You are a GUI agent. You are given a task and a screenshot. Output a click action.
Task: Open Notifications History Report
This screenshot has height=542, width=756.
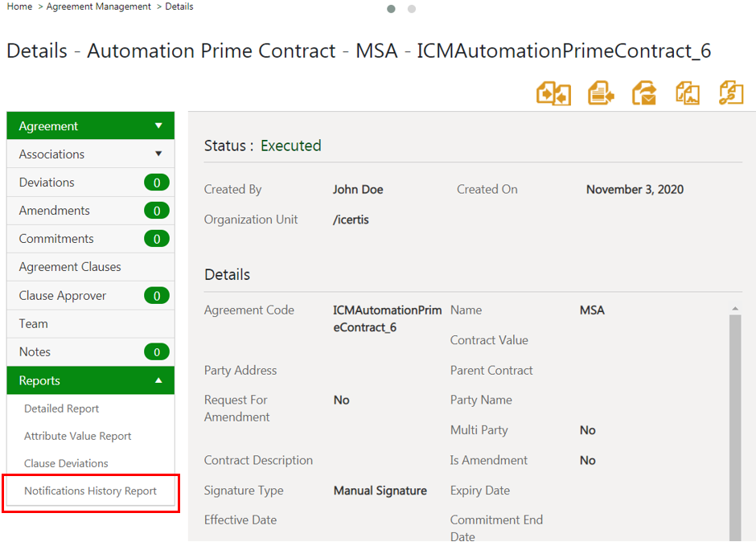click(91, 491)
